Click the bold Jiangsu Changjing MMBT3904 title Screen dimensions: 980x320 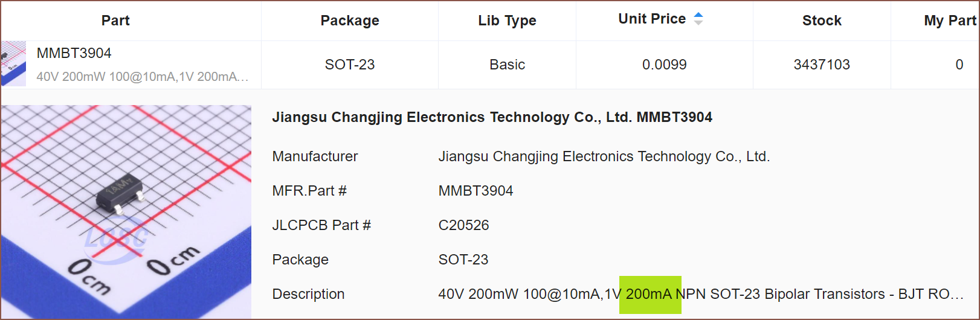coord(492,117)
